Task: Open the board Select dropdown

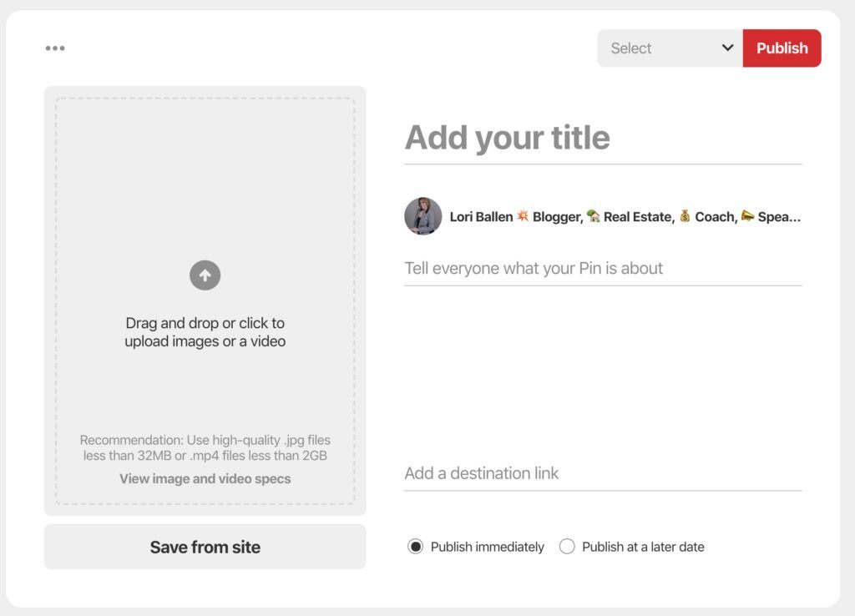Action: (x=670, y=48)
